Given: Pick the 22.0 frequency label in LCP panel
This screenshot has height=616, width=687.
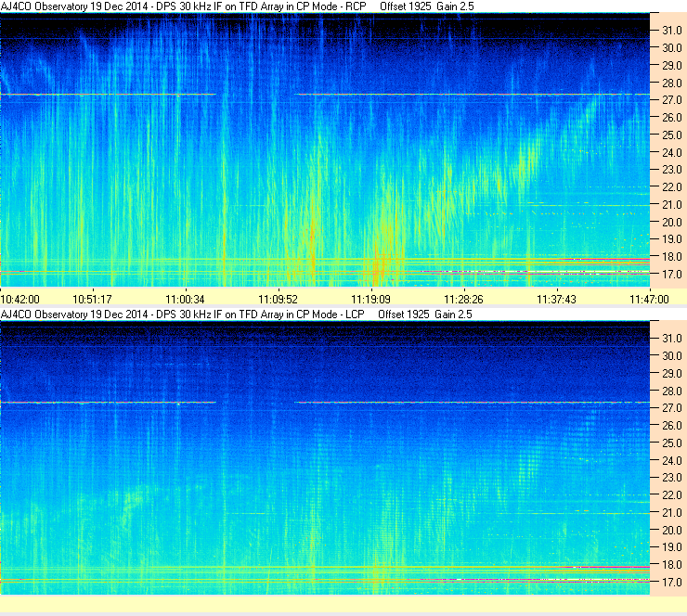Looking at the screenshot, I should [671, 495].
